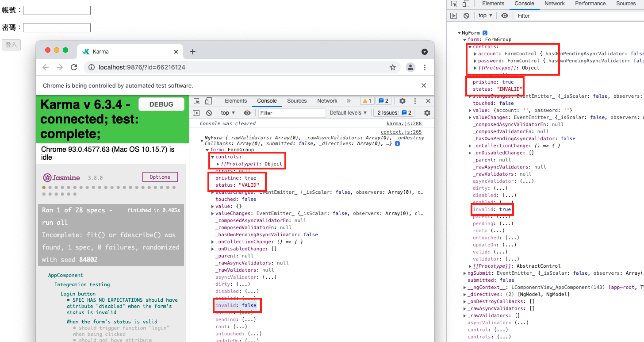Clear console in Karma DevTools
The image size is (644, 342).
[209, 113]
